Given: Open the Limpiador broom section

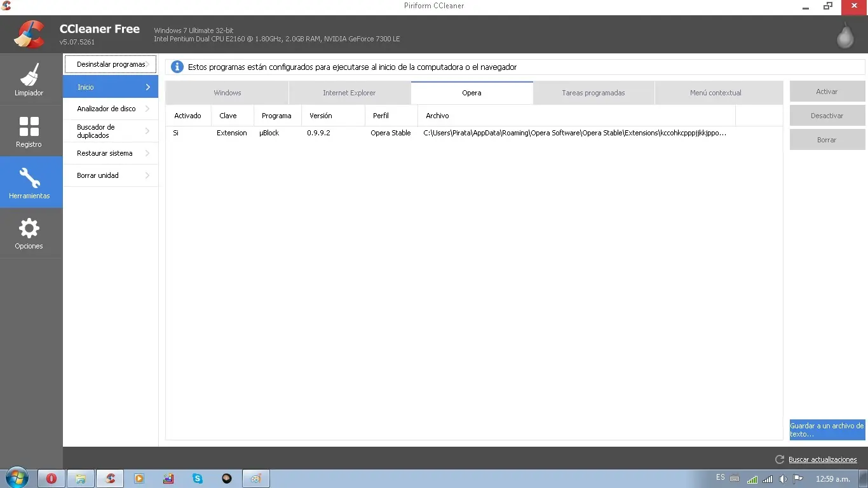Looking at the screenshot, I should [29, 79].
